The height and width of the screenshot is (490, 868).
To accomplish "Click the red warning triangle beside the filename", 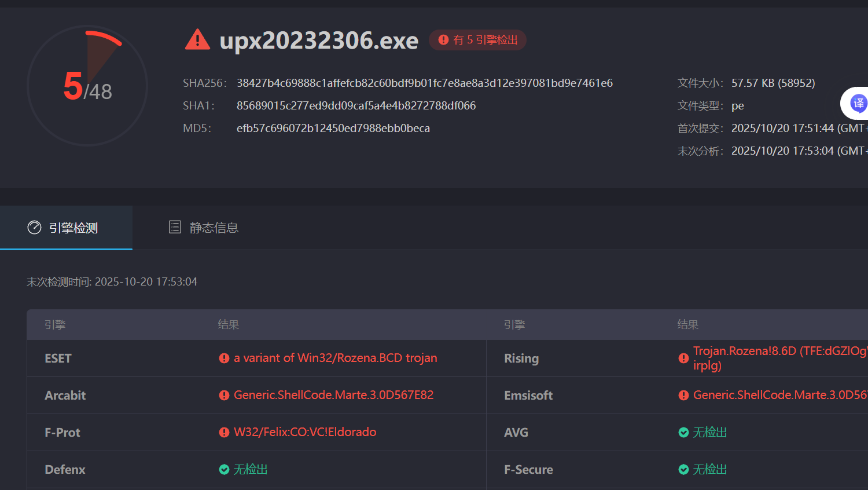I will tap(197, 39).
